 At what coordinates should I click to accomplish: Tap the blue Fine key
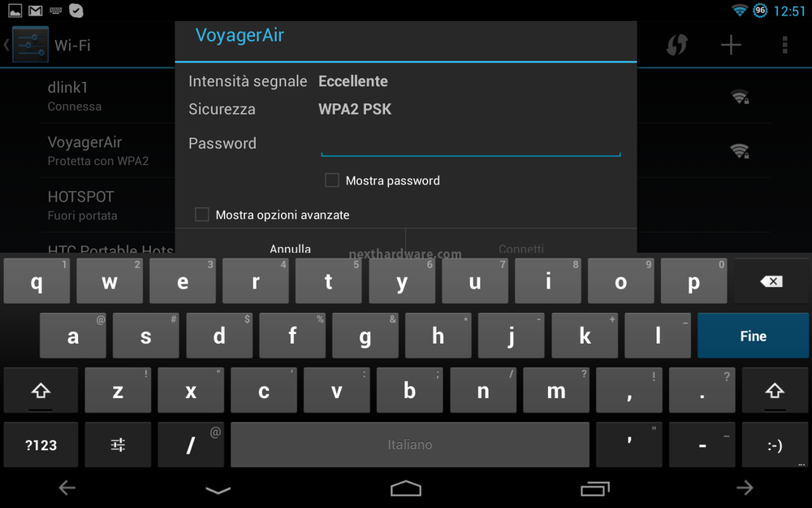(x=753, y=336)
